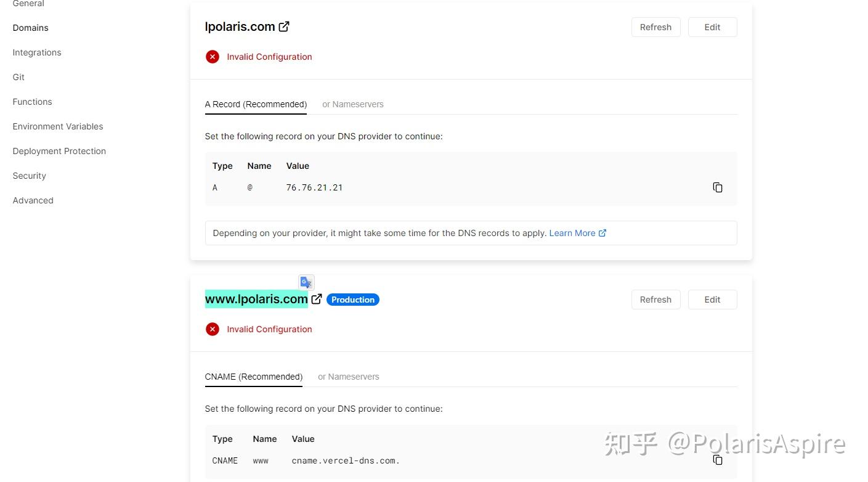Open Advanced settings
The height and width of the screenshot is (482, 868).
coord(33,200)
